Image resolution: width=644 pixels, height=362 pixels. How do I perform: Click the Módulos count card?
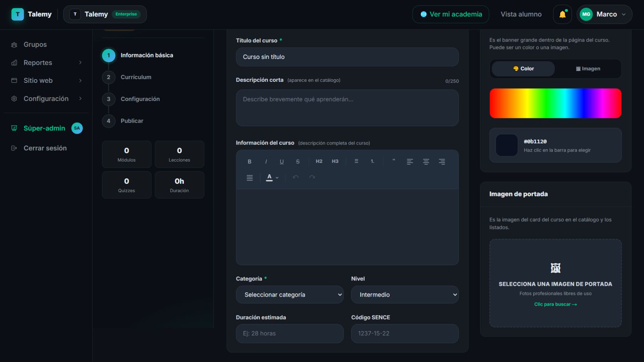click(x=126, y=154)
